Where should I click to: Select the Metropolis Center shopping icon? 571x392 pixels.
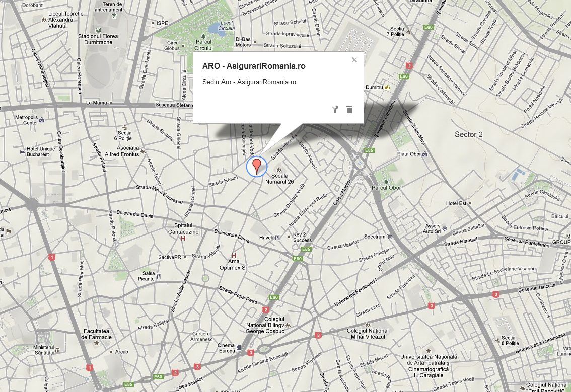tap(42, 120)
